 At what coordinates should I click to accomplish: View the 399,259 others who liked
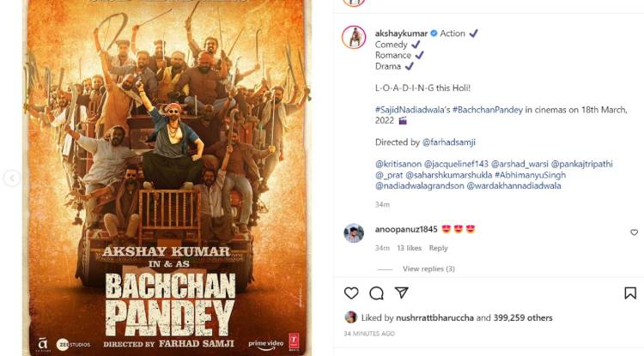523,317
